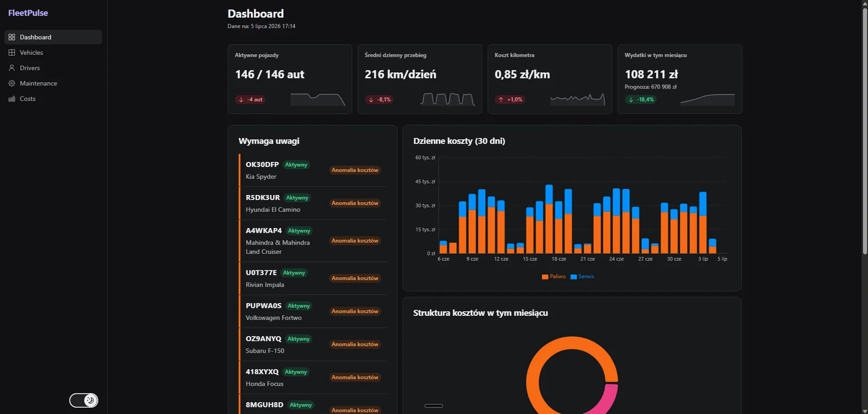Click Aktywny status badge of R5DK3UR
Viewport: 868px width, 414px height.
(297, 198)
